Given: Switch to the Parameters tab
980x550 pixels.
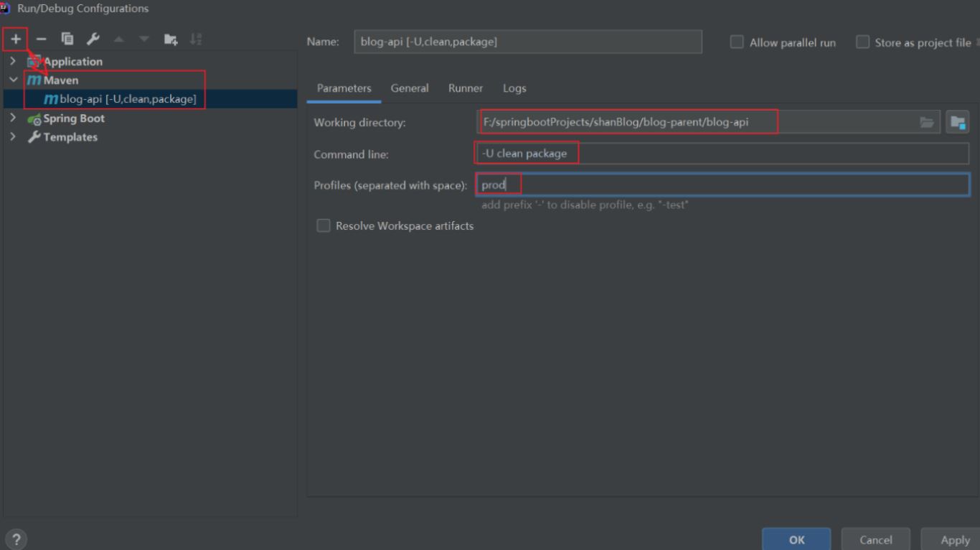Looking at the screenshot, I should coord(344,88).
